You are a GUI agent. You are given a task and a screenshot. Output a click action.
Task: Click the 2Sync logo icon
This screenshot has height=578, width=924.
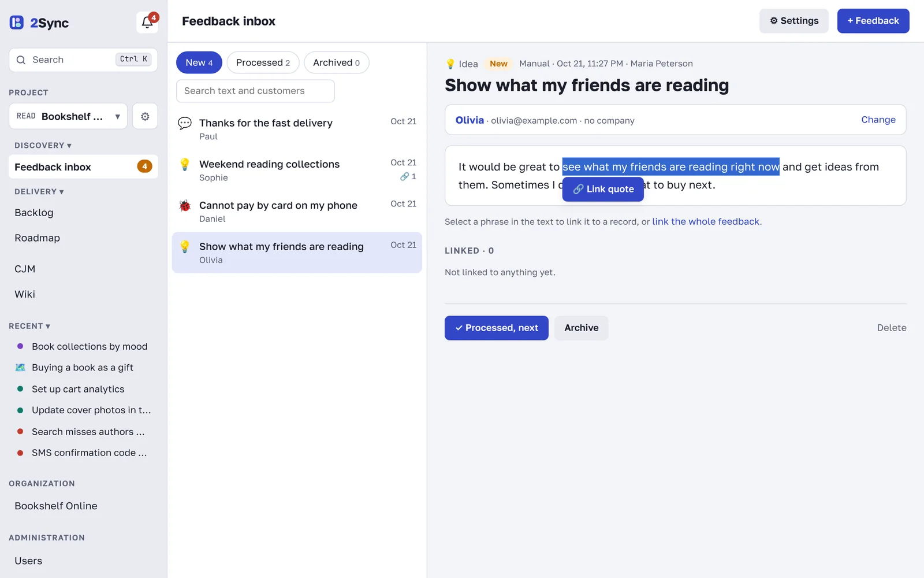pyautogui.click(x=17, y=23)
